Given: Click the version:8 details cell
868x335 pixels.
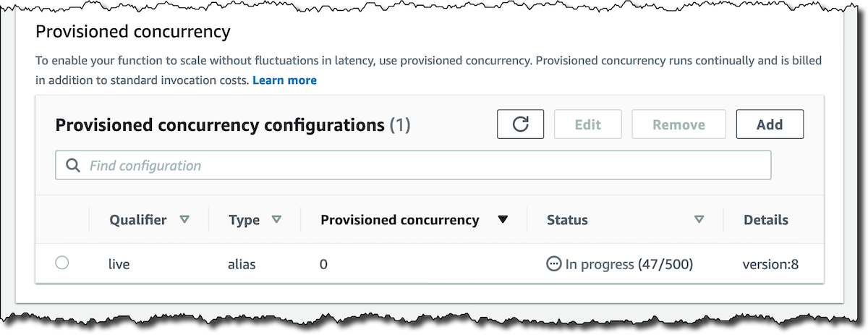Looking at the screenshot, I should click(x=770, y=264).
